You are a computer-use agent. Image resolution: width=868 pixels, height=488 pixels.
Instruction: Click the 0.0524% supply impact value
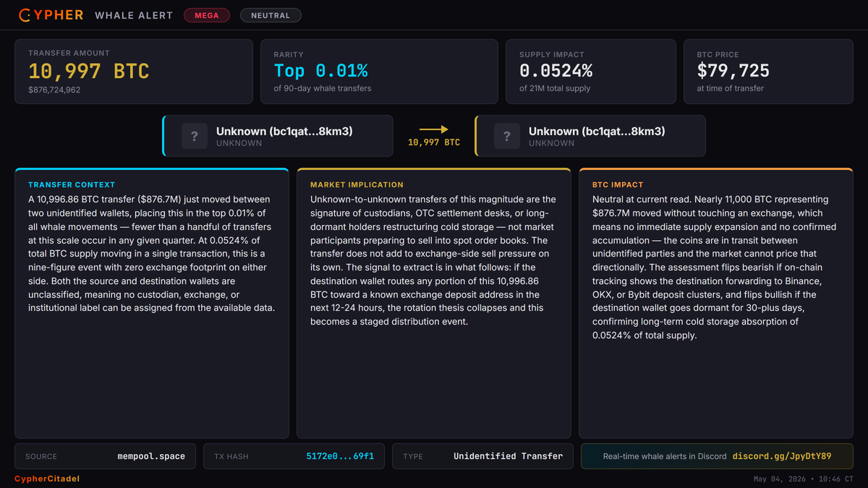point(556,71)
